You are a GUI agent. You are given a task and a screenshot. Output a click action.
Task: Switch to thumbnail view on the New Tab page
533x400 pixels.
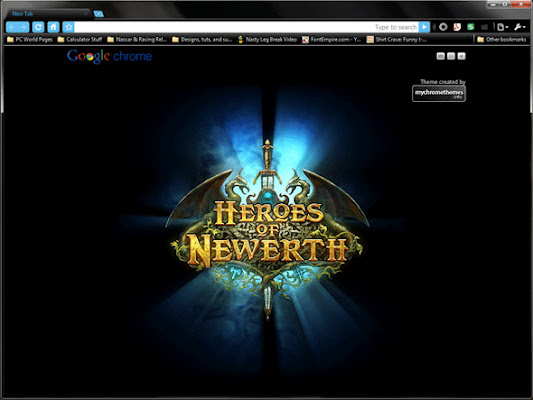point(441,56)
